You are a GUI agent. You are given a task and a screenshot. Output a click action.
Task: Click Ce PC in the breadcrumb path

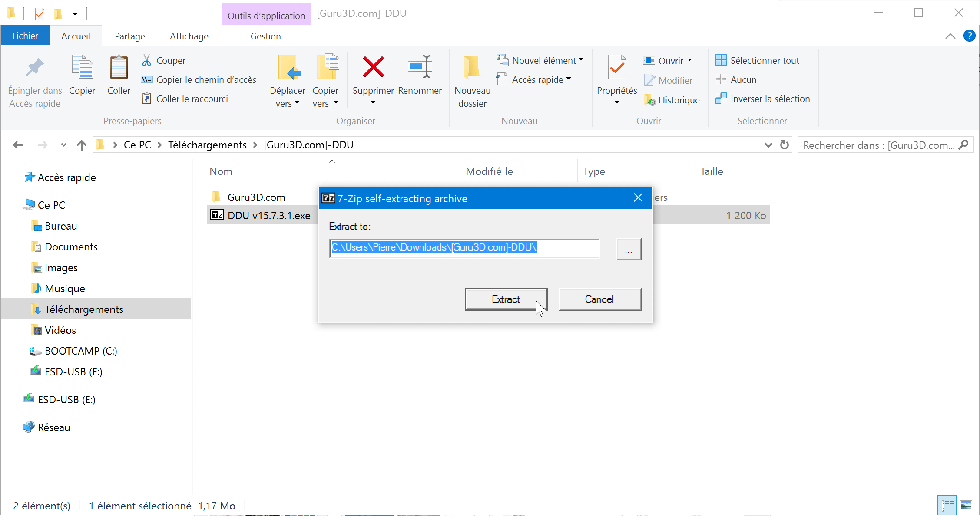point(137,145)
